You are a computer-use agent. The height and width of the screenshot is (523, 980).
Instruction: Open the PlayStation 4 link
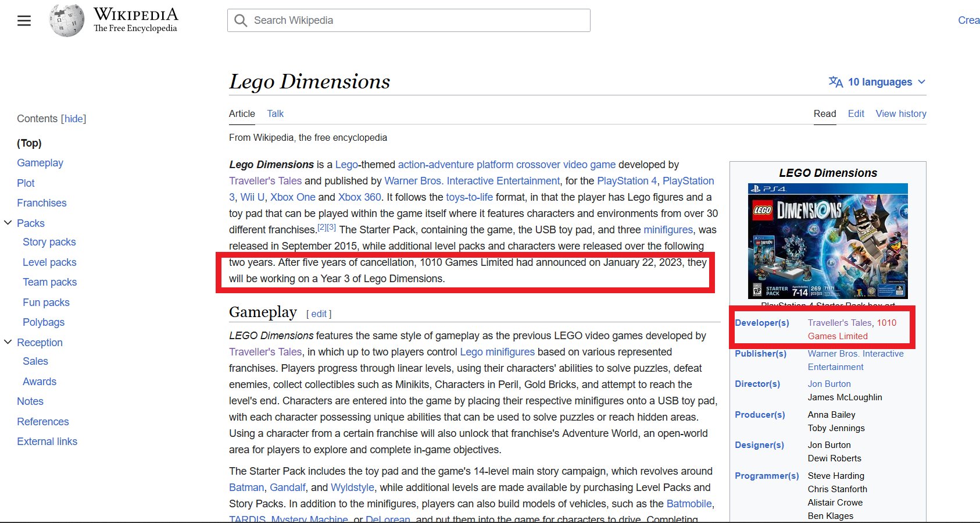click(x=627, y=181)
